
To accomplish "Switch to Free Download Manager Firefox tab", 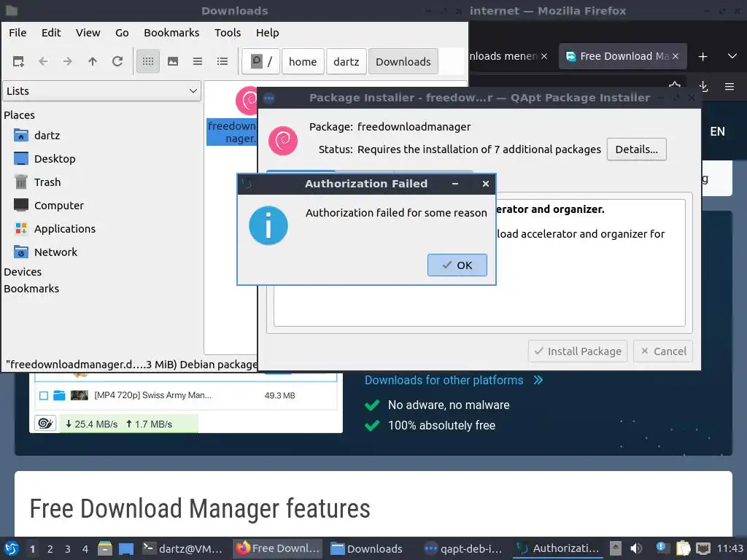I will pos(617,56).
